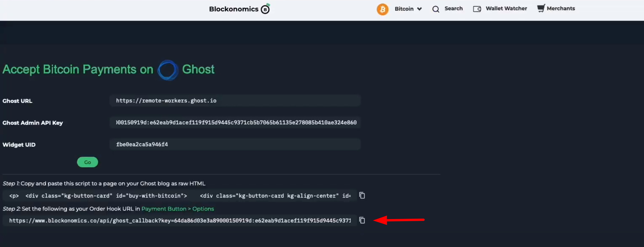Click the Wallet Watcher wallet icon
The image size is (644, 247).
pyautogui.click(x=477, y=9)
